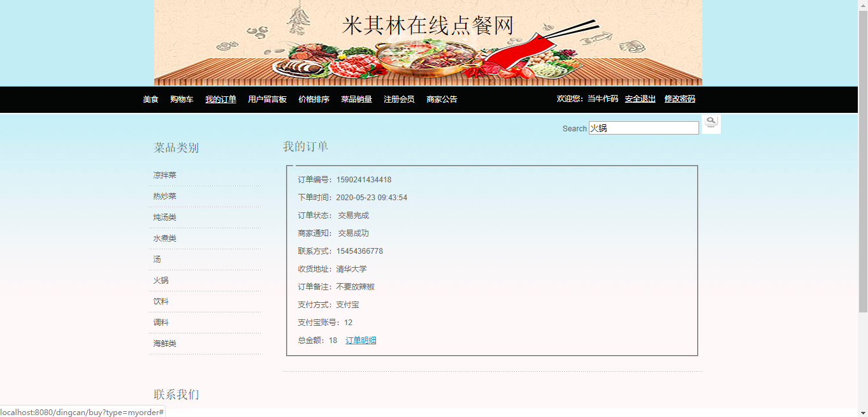Go to 购物车 in the navigation bar

point(182,99)
